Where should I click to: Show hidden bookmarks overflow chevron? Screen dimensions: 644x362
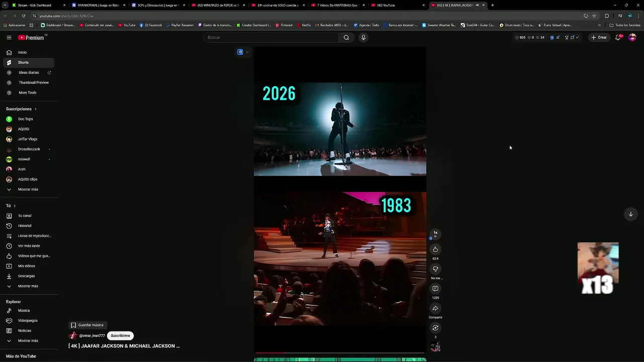coord(599,25)
